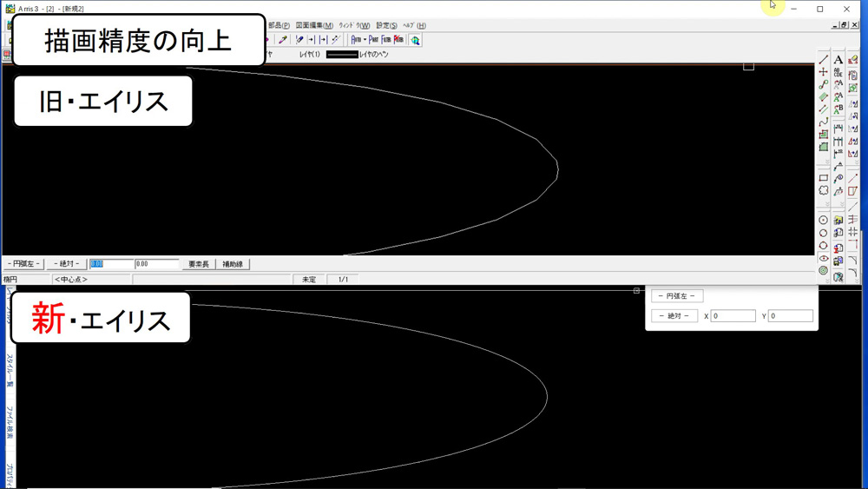Toggle the 円弧左 button in old toolbar
Viewport: 868px width, 489px height.
[x=23, y=264]
